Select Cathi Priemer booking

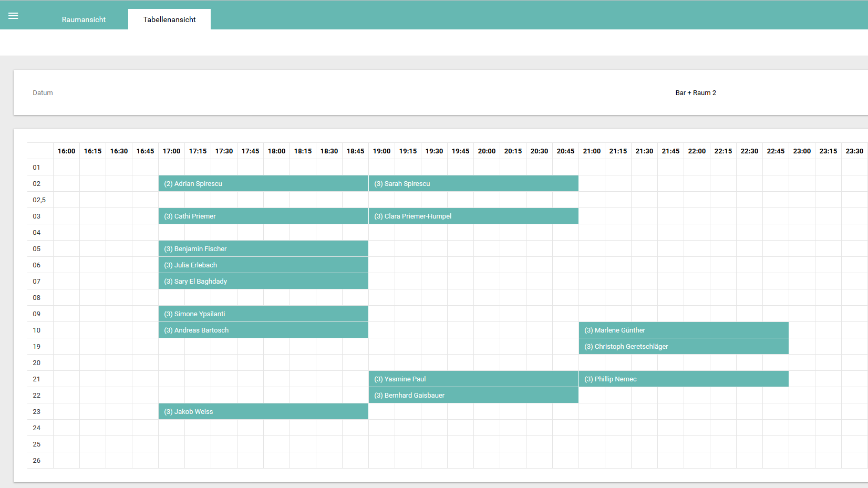click(x=263, y=216)
